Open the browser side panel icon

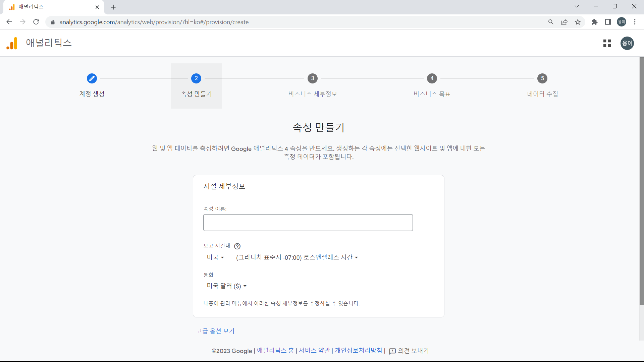tap(608, 22)
